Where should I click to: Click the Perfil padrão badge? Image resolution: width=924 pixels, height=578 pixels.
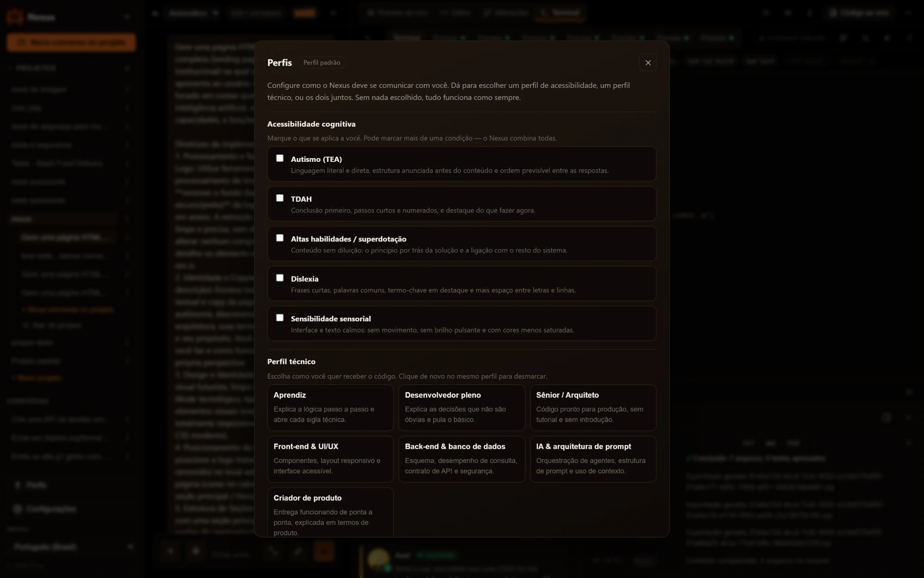pyautogui.click(x=322, y=62)
